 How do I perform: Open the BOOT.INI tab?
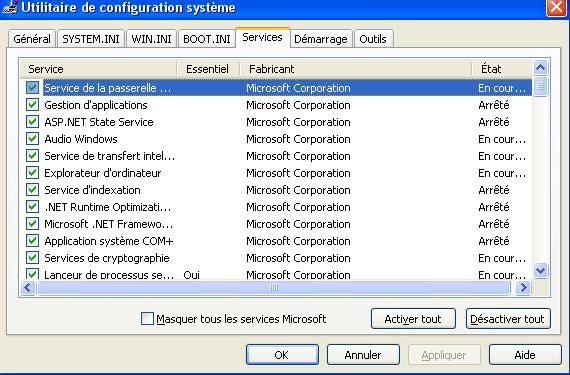pyautogui.click(x=206, y=39)
